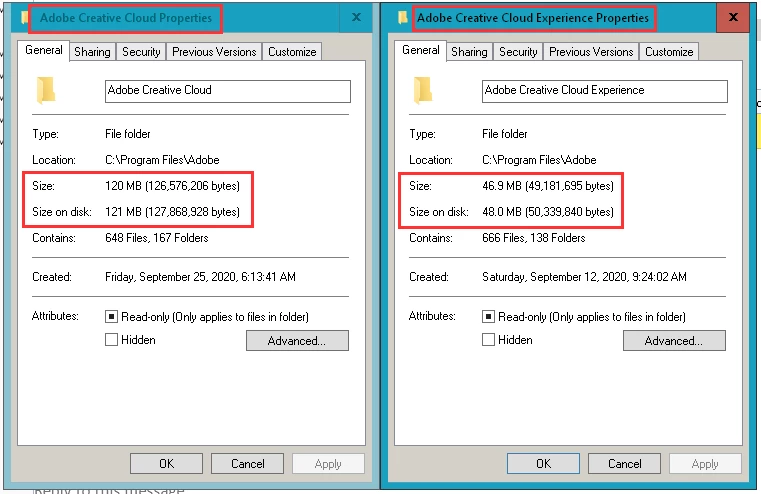Click Apply in Creative Cloud Experience Properties
Screen dimensions: 761x494
click(x=705, y=464)
